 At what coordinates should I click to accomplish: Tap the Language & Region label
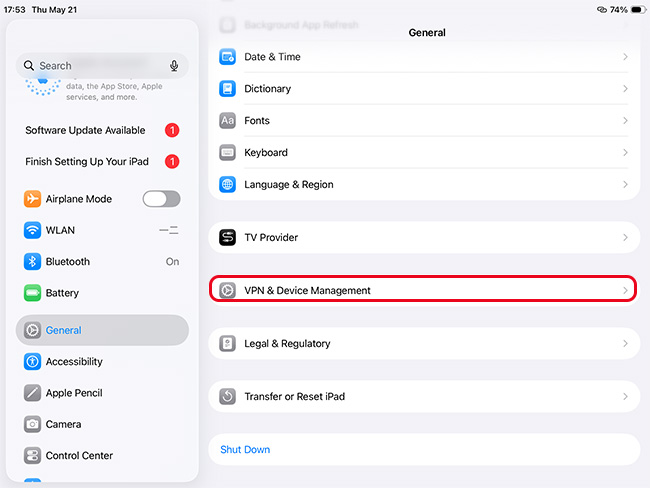(289, 185)
